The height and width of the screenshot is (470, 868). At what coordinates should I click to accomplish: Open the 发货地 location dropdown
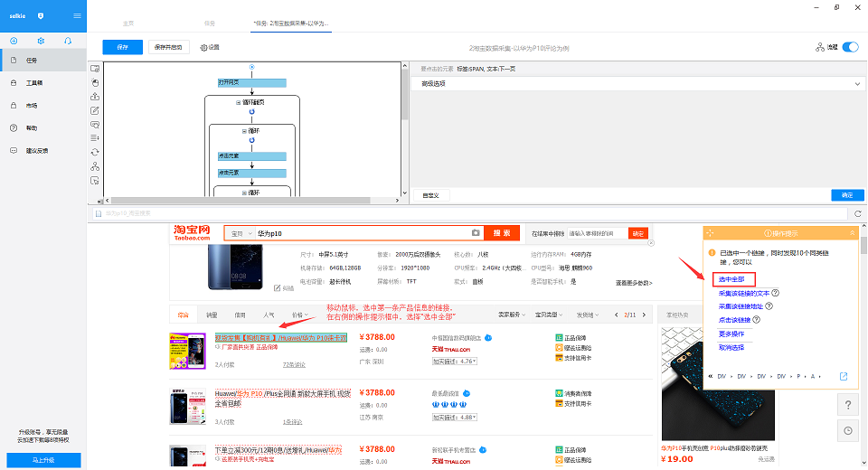click(588, 315)
